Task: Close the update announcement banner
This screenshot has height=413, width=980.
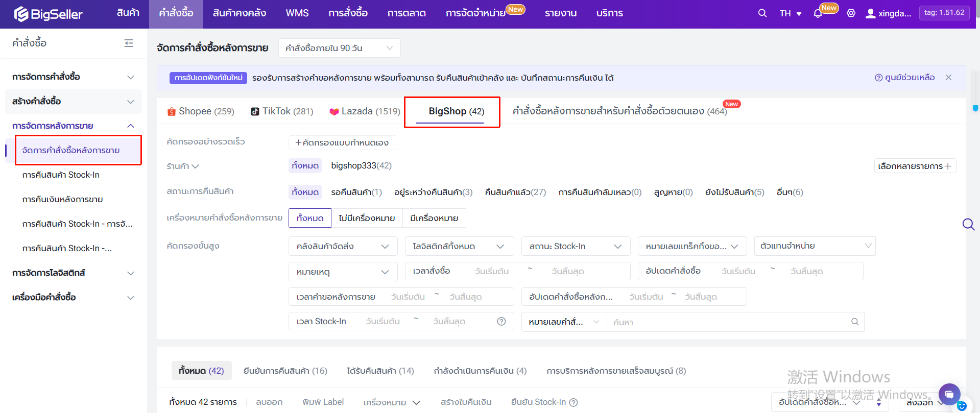Action: pos(948,78)
